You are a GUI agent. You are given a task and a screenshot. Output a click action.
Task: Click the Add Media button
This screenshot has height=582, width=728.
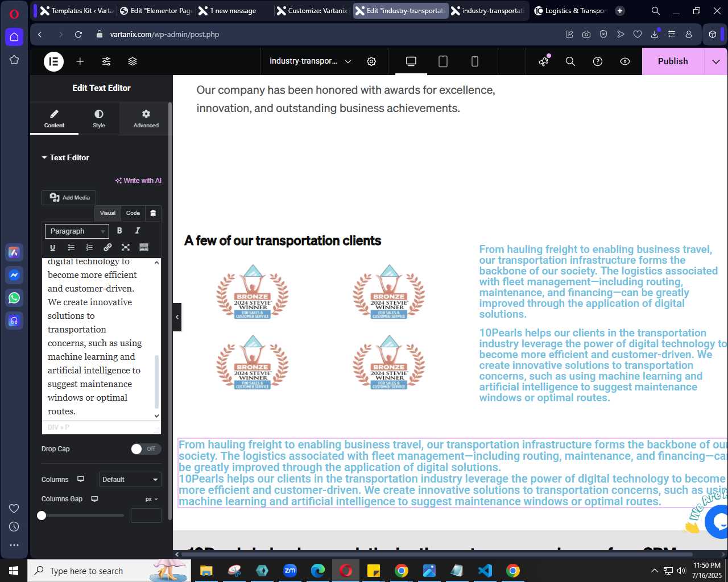(69, 197)
